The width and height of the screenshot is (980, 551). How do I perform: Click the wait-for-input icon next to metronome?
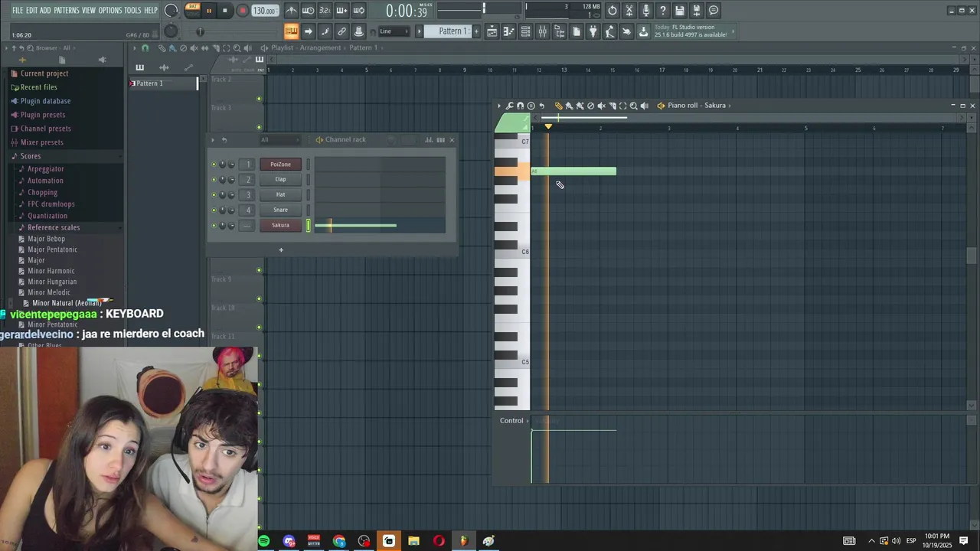(x=309, y=11)
